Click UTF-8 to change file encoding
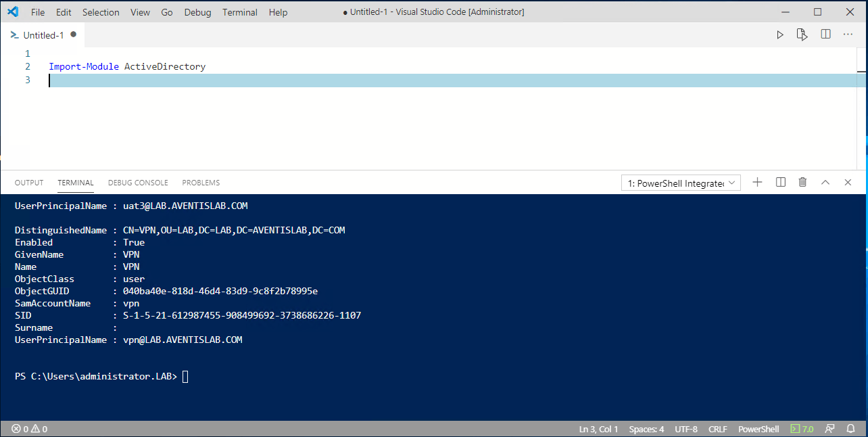The height and width of the screenshot is (437, 868). coord(686,428)
